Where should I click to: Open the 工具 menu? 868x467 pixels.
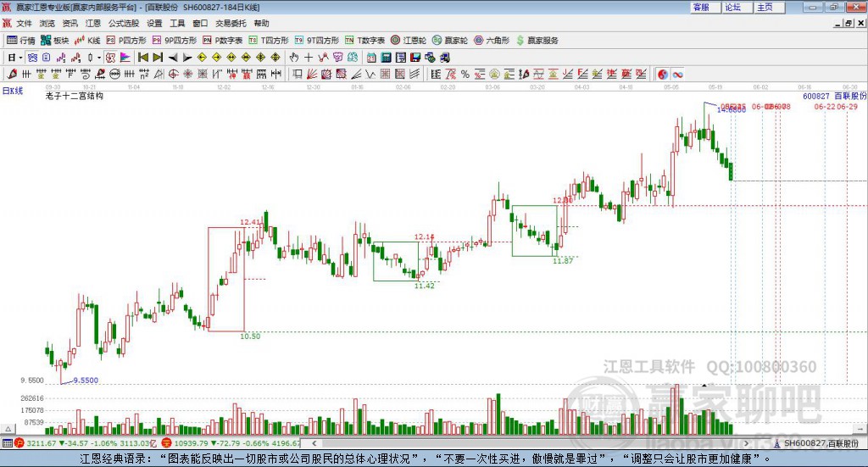[x=177, y=23]
